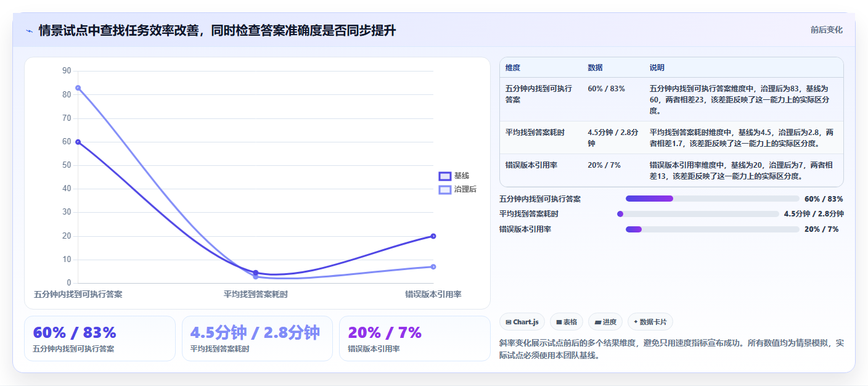868x386 pixels.
Task: Click the lightning icon beside the card title
Action: (x=29, y=31)
